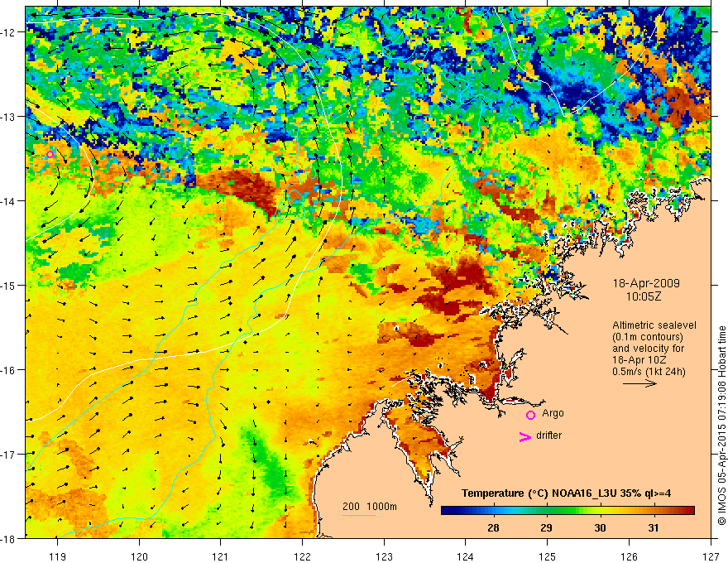The height and width of the screenshot is (563, 728).
Task: Click the Argo float marker near 119°E
Action: (x=50, y=154)
